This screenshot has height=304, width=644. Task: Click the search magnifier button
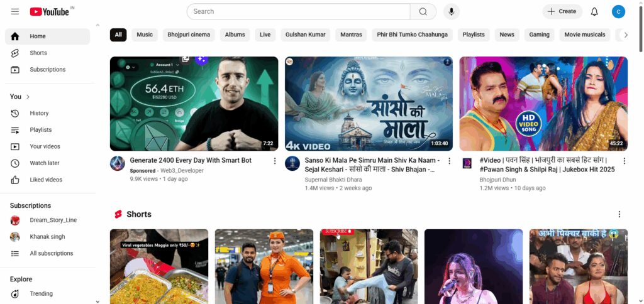[x=423, y=11]
